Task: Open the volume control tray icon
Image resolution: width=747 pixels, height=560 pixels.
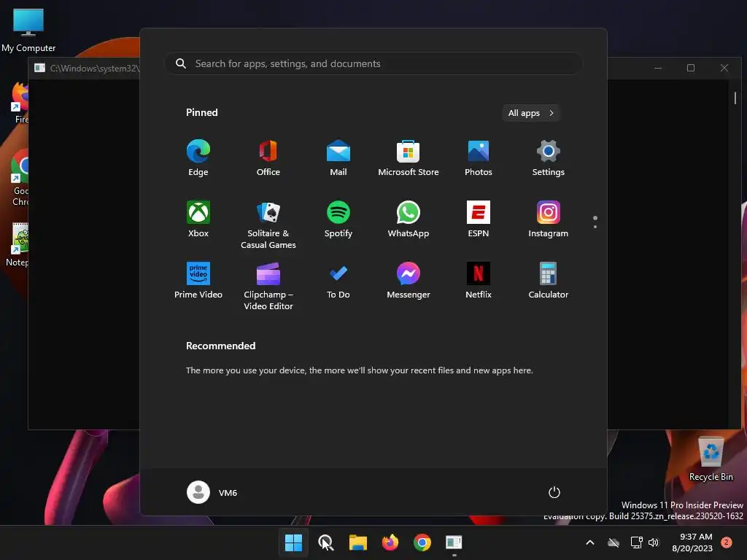Action: [654, 542]
